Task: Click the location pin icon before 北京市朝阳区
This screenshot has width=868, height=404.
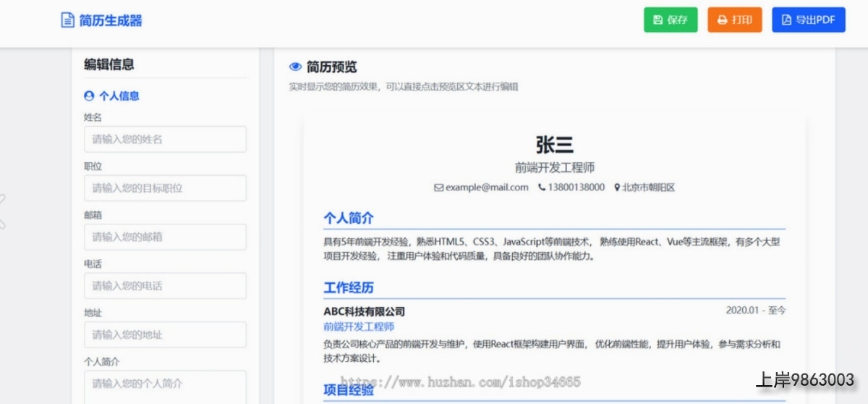Action: coord(617,188)
